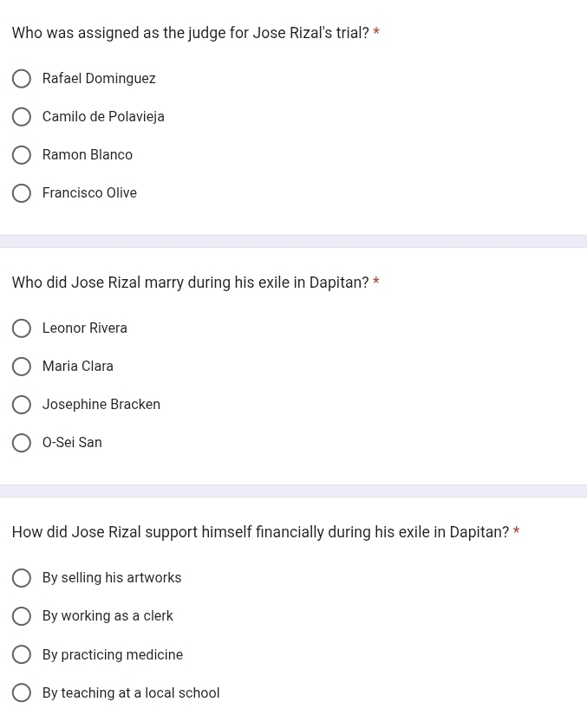Click the question about Rizal's trial judge
587x728 pixels.
click(x=190, y=33)
